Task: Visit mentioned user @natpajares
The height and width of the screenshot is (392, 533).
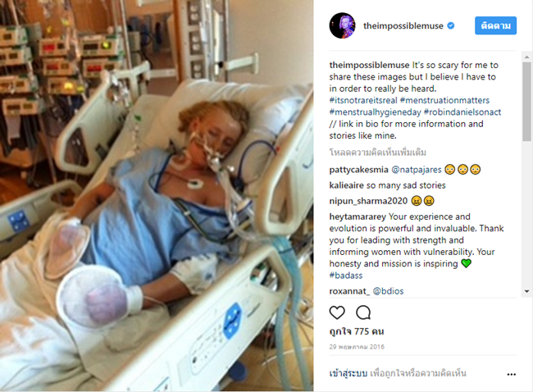Action: [417, 170]
